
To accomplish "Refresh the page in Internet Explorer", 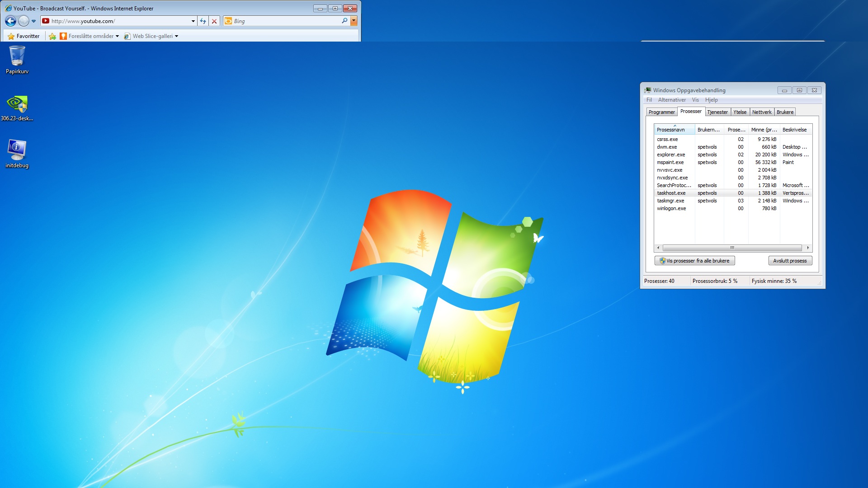I will tap(203, 21).
